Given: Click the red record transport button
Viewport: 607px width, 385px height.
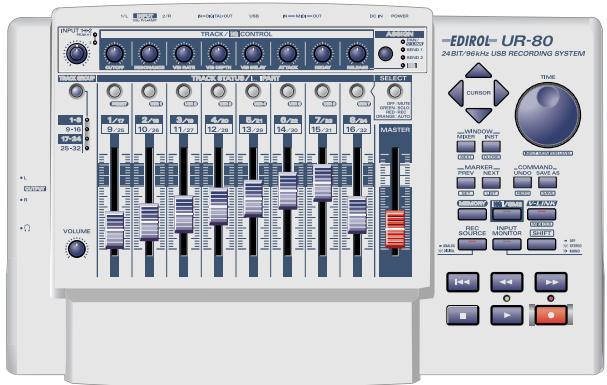Looking at the screenshot, I should pos(551,315).
